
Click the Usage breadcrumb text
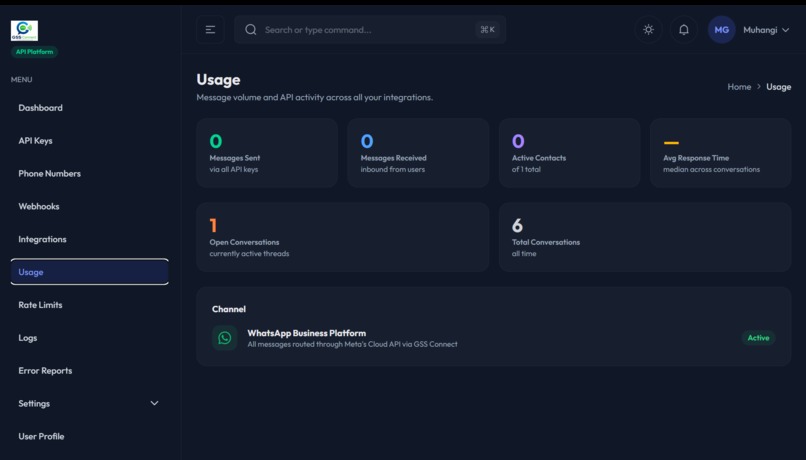779,87
